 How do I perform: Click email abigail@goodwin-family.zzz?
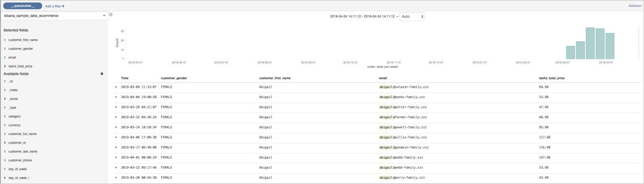pos(404,147)
